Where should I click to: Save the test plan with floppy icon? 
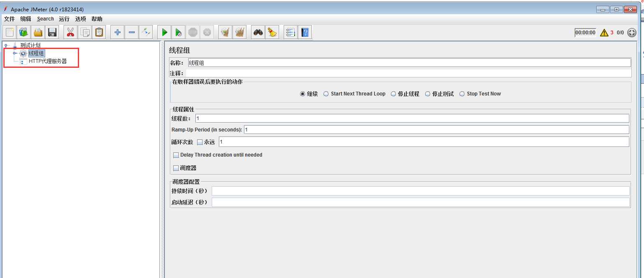52,32
